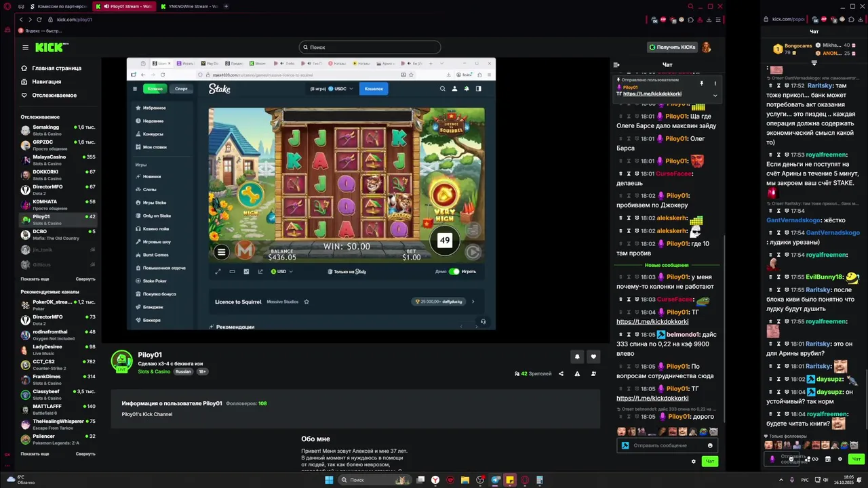The width and height of the screenshot is (868, 488).
Task: Click the KICK logo
Action: 52,47
